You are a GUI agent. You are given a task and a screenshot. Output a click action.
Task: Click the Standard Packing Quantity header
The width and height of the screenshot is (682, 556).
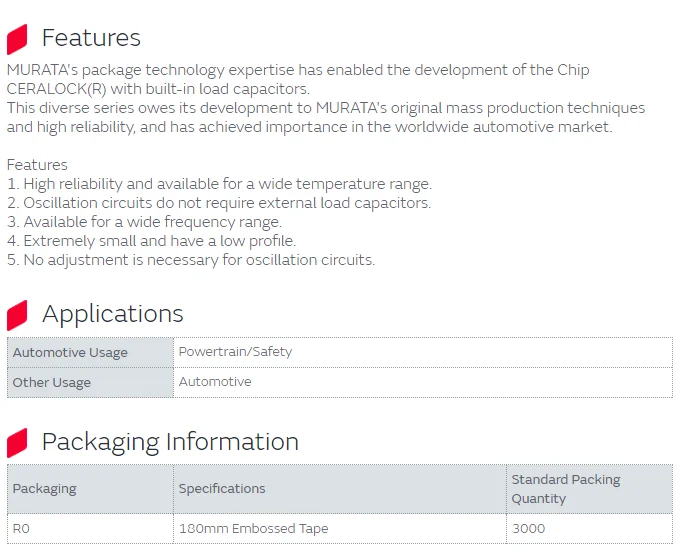[x=566, y=489]
